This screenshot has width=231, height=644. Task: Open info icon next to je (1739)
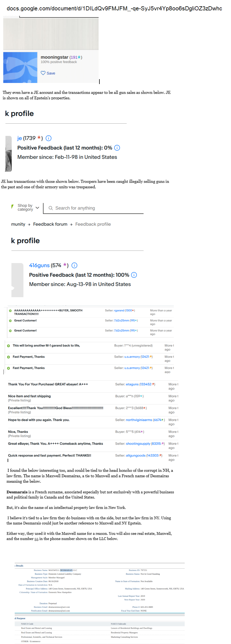[48, 138]
